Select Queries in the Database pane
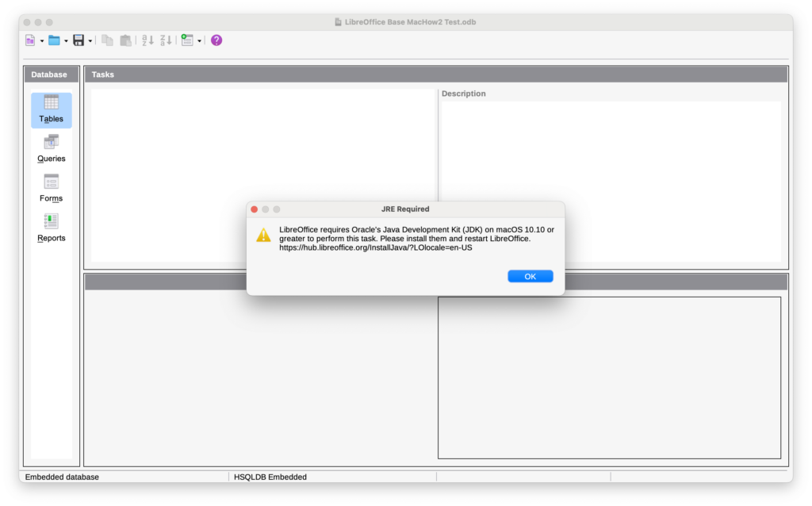812x506 pixels. 52,149
